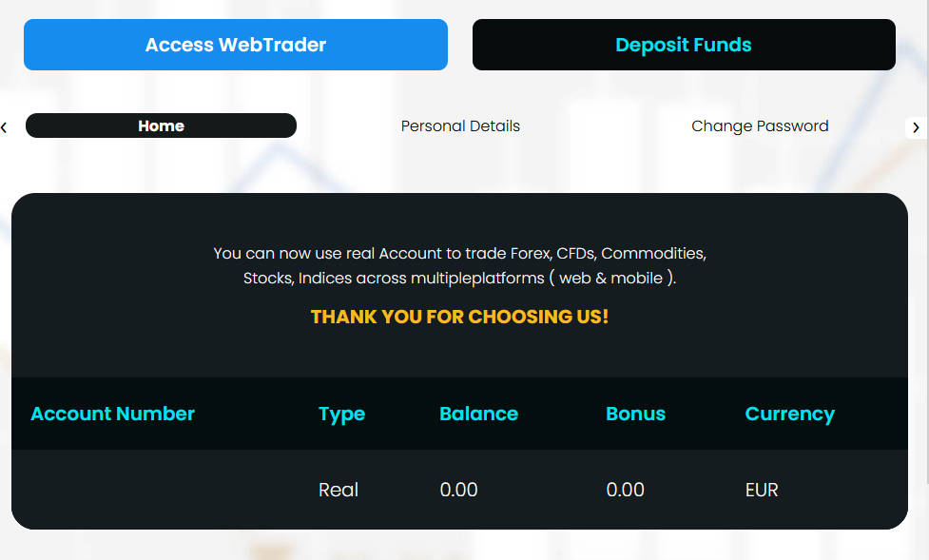Select the Balance column header
This screenshot has width=929, height=560.
point(478,414)
